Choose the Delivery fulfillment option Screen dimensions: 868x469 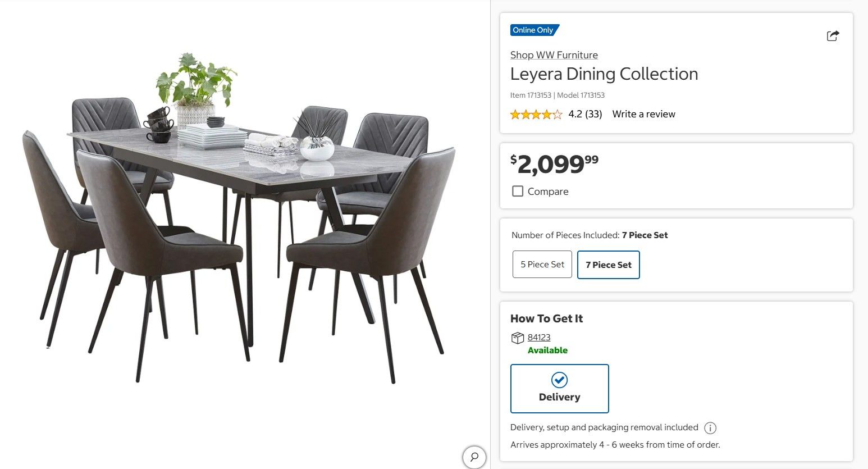point(560,389)
